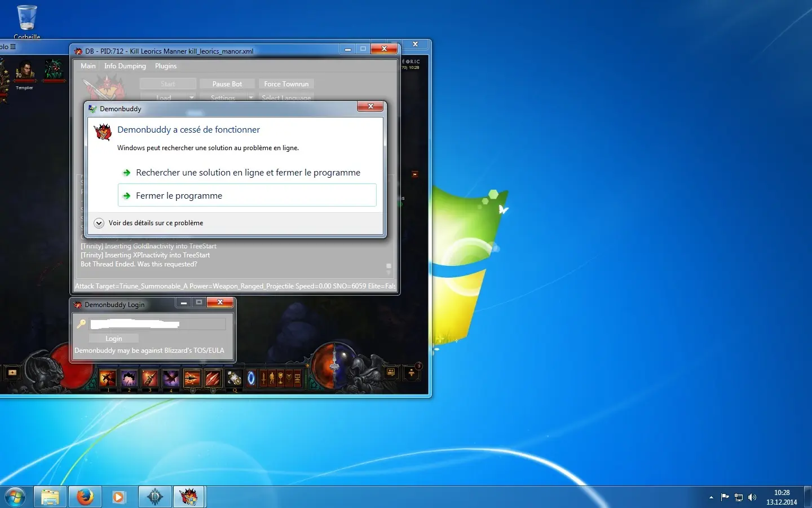Open the game menu icon on action bar
Viewport: 812px width, 508px height.
297,378
